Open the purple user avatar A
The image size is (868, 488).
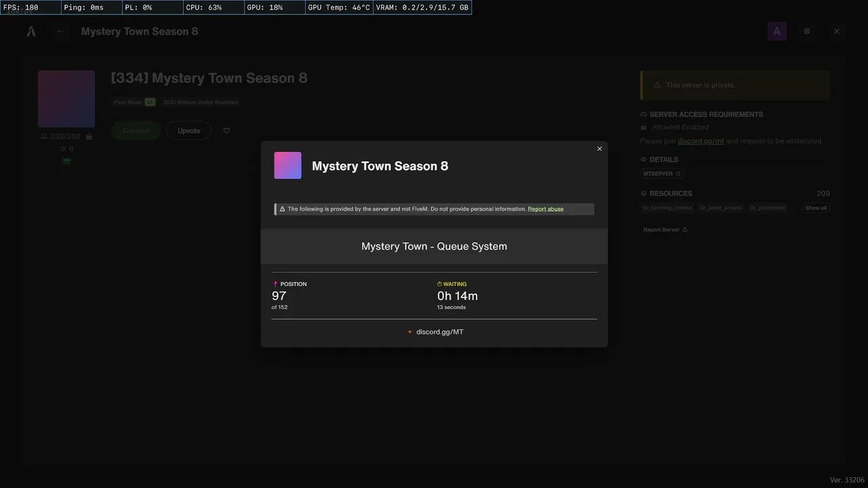(777, 31)
